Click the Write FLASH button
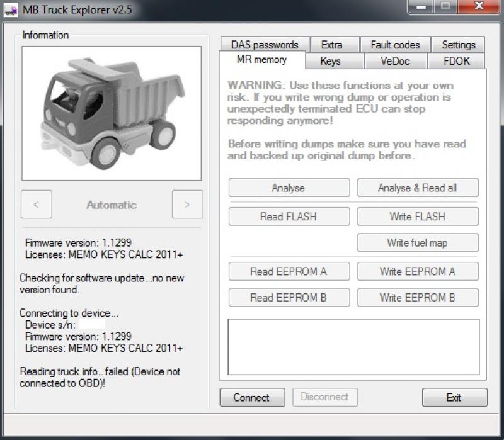This screenshot has height=440, width=504. point(418,217)
